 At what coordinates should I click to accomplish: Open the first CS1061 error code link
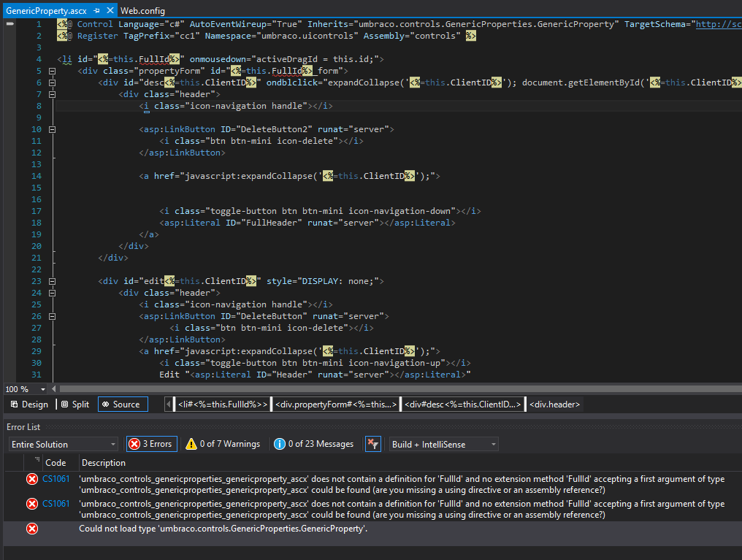(x=56, y=479)
